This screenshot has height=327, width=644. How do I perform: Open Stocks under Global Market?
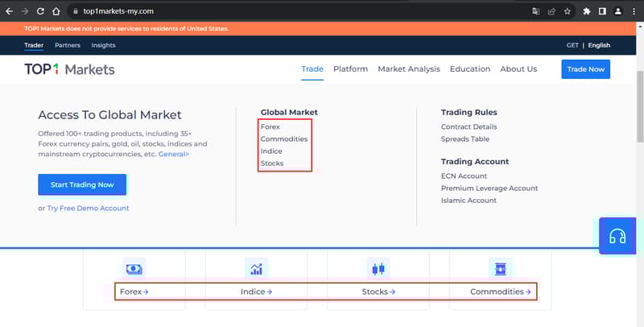272,163
